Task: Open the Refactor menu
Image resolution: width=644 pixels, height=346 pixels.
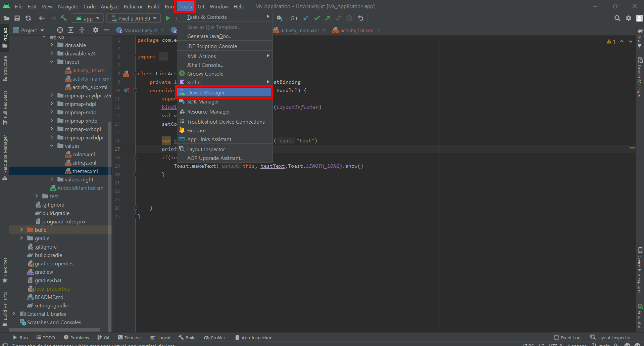Action: coord(133,6)
